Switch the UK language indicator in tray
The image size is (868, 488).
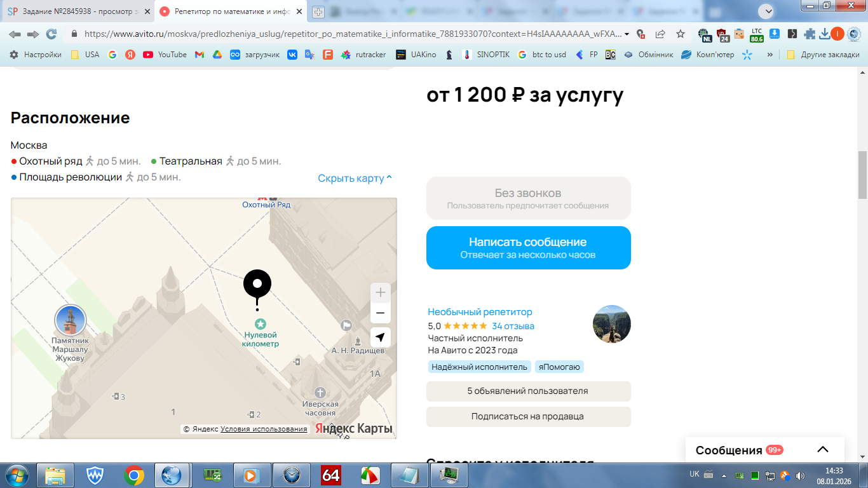pos(695,475)
